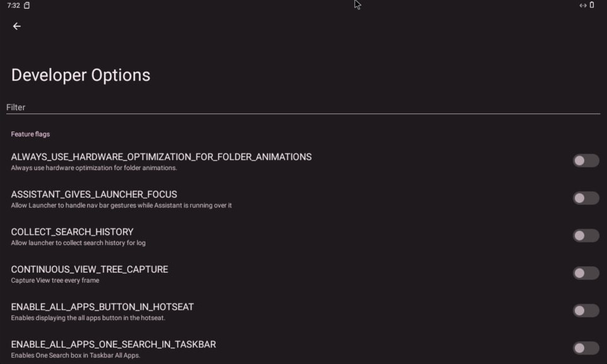Tap the 7:32 clock in status bar
Image resolution: width=607 pixels, height=364 pixels.
pos(14,6)
